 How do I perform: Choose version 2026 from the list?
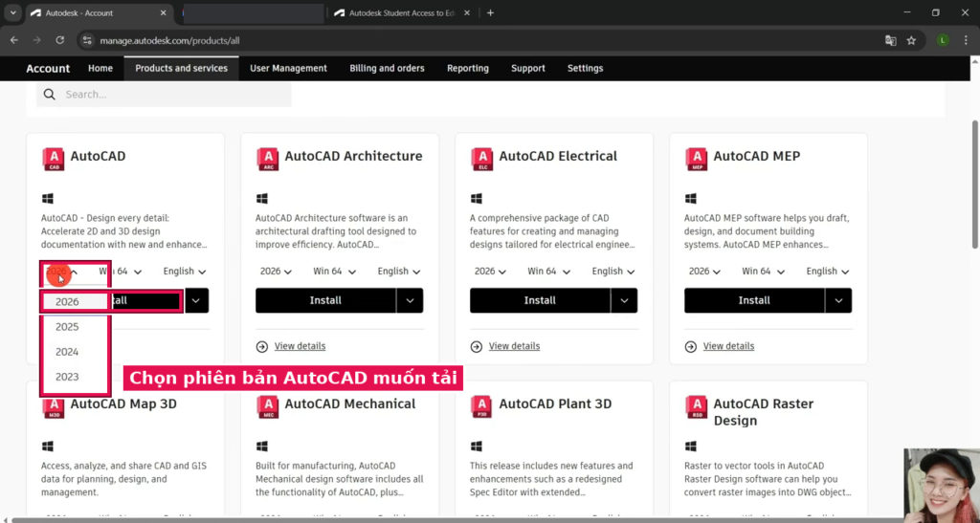pos(75,302)
